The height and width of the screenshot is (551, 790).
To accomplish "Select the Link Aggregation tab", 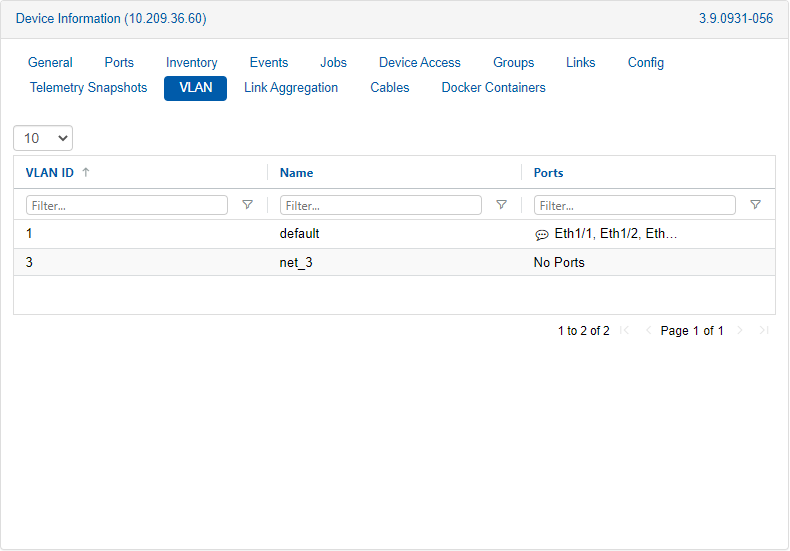I will tap(291, 88).
